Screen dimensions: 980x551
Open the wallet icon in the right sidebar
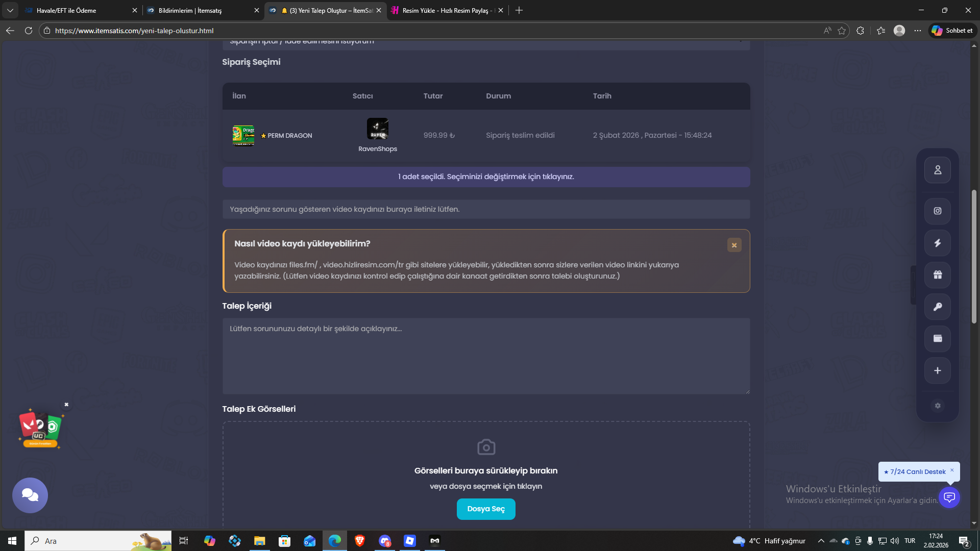(x=937, y=339)
